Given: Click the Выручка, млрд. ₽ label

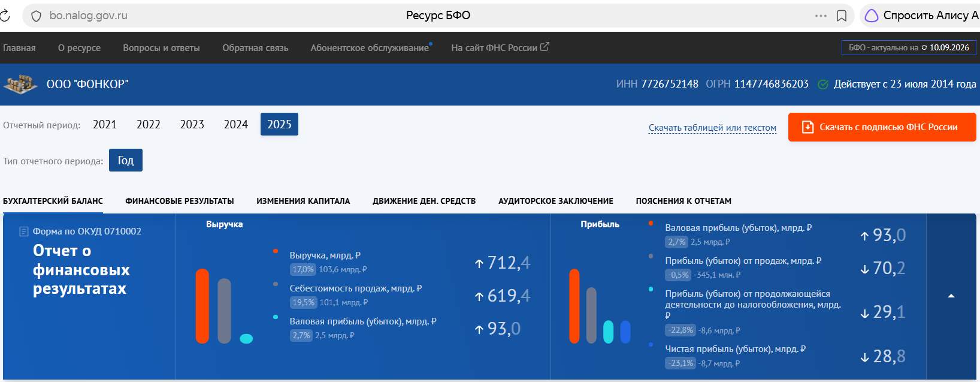Looking at the screenshot, I should [325, 255].
